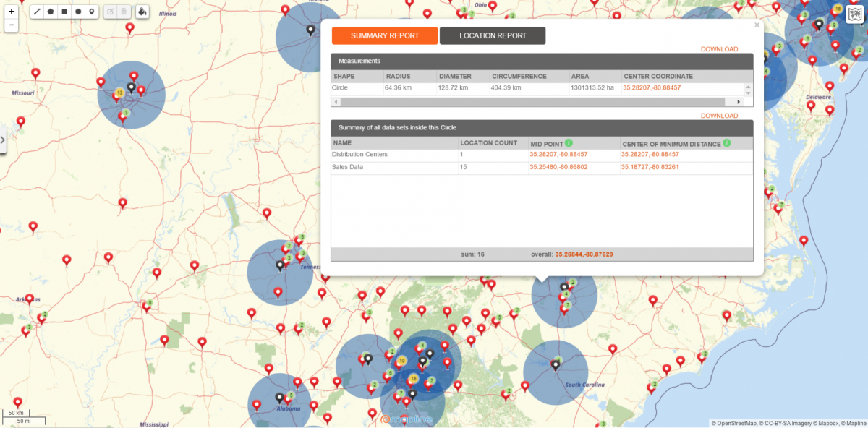
Task: Expand the left side panel chevron
Action: click(x=3, y=139)
